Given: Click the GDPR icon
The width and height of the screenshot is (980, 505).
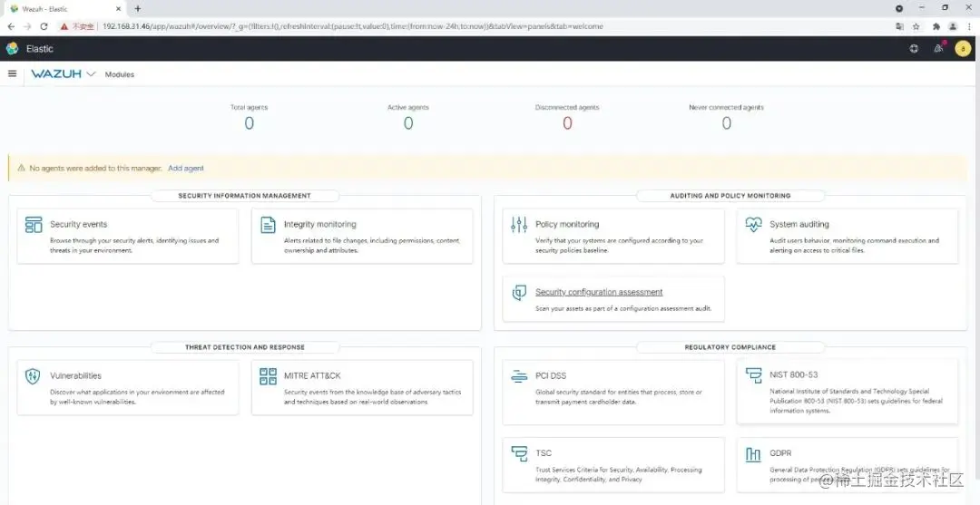Looking at the screenshot, I should [x=753, y=454].
